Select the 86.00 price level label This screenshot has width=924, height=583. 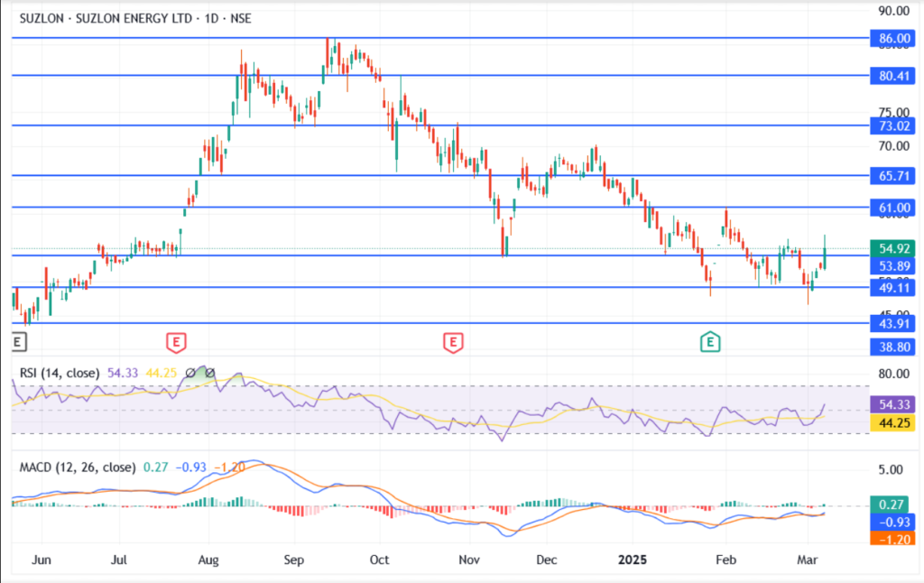tap(893, 39)
